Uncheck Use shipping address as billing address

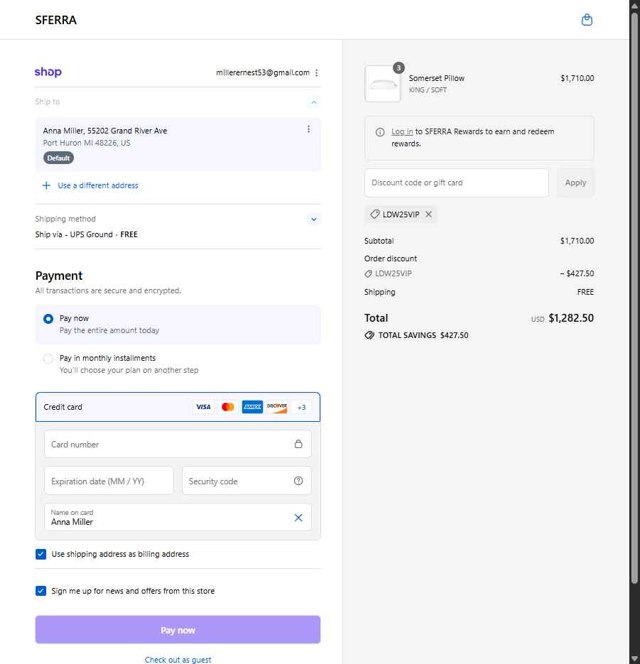click(41, 554)
